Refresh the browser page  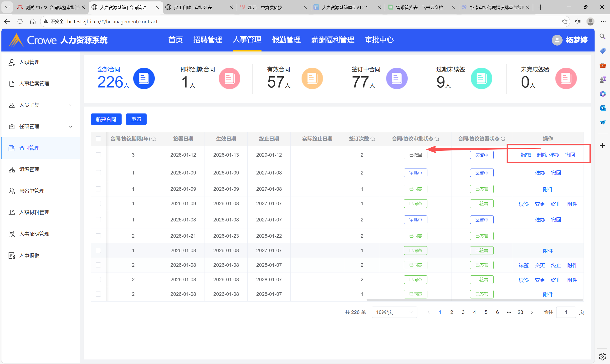pos(20,22)
